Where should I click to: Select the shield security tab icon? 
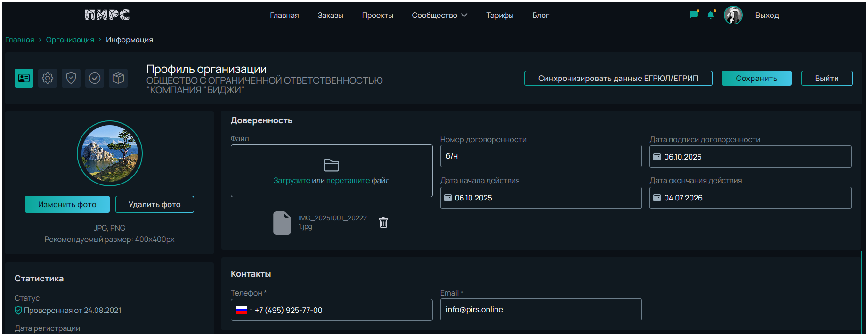tap(71, 78)
